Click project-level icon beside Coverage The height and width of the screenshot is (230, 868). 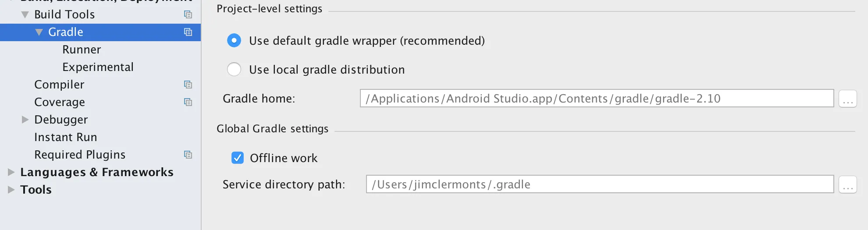pos(188,102)
